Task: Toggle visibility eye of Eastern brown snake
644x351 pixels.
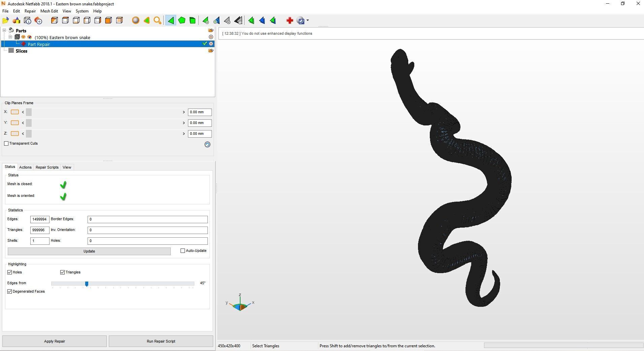Action: pos(24,37)
